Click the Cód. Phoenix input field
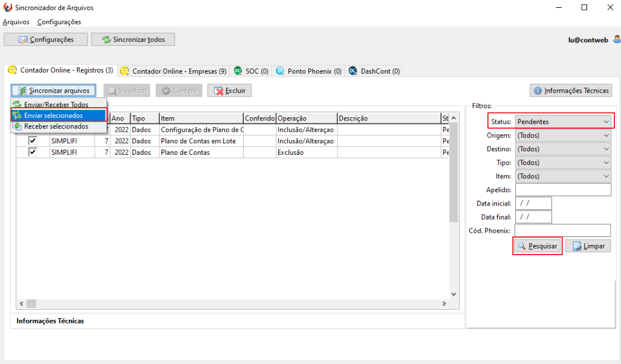The height and width of the screenshot is (364, 621). click(563, 230)
